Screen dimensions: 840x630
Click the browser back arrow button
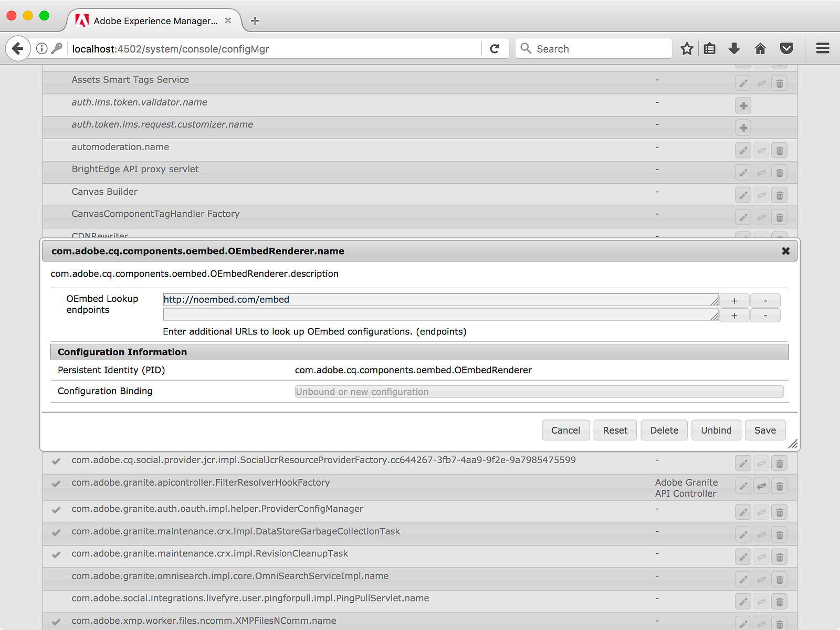(18, 49)
